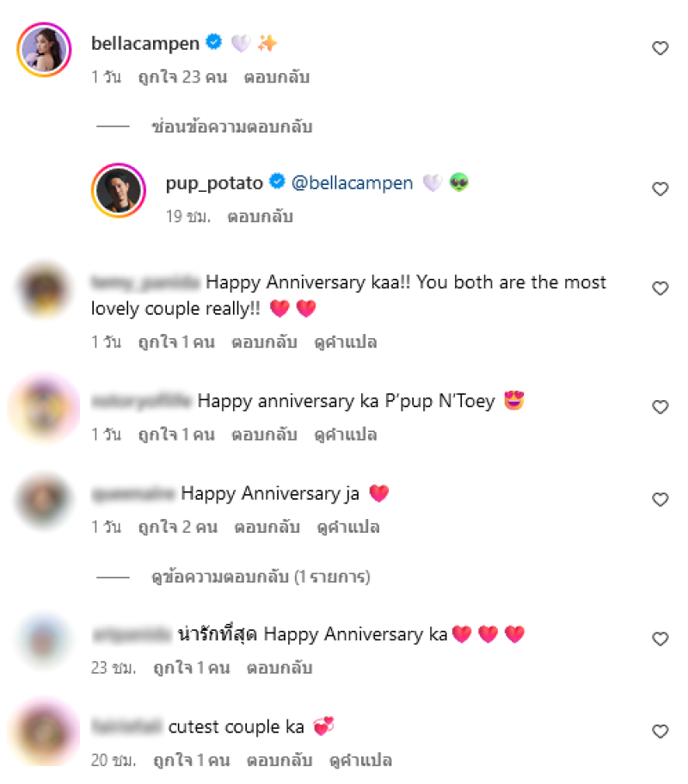Screen dimensions: 688x784
Task: Open pup_potato's profile avatar
Action: pyautogui.click(x=118, y=188)
